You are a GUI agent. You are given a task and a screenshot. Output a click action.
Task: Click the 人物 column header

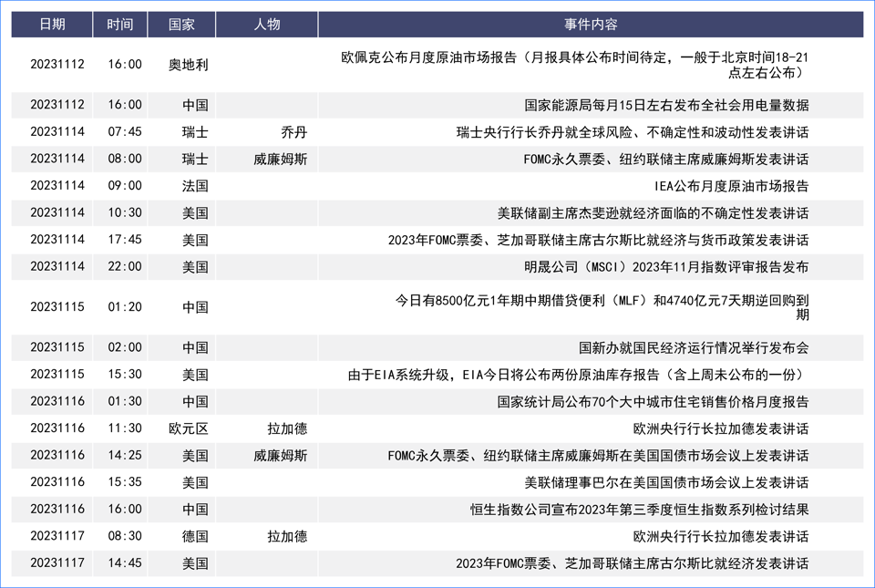point(267,24)
